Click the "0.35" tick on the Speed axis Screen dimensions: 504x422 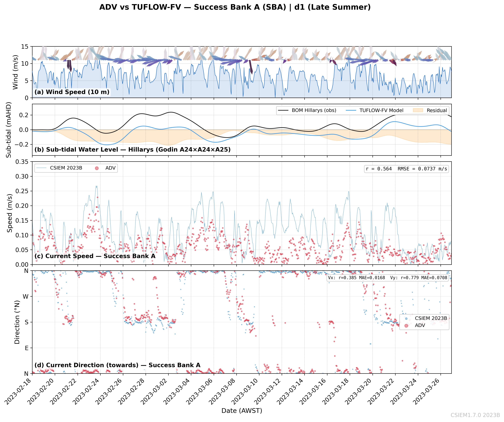coord(22,162)
